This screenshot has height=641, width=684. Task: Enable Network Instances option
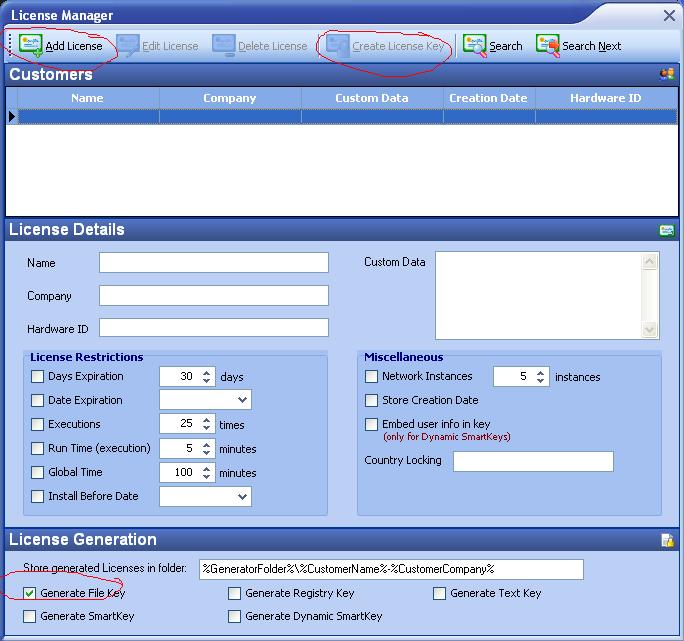pyautogui.click(x=371, y=377)
